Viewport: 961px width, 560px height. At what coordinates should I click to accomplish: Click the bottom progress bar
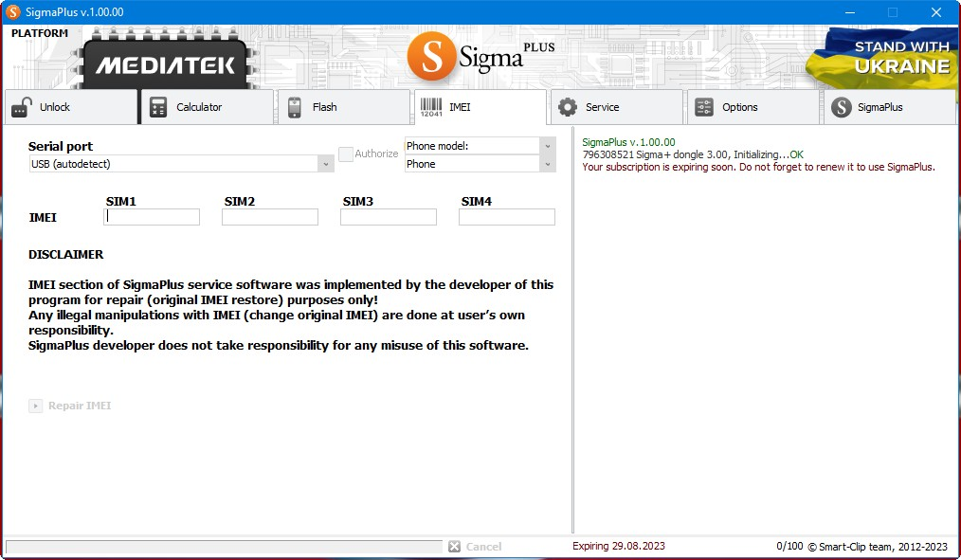point(224,547)
